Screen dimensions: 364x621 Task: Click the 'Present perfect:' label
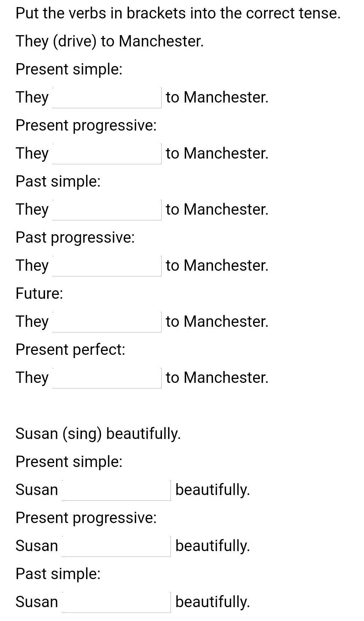pos(71,350)
